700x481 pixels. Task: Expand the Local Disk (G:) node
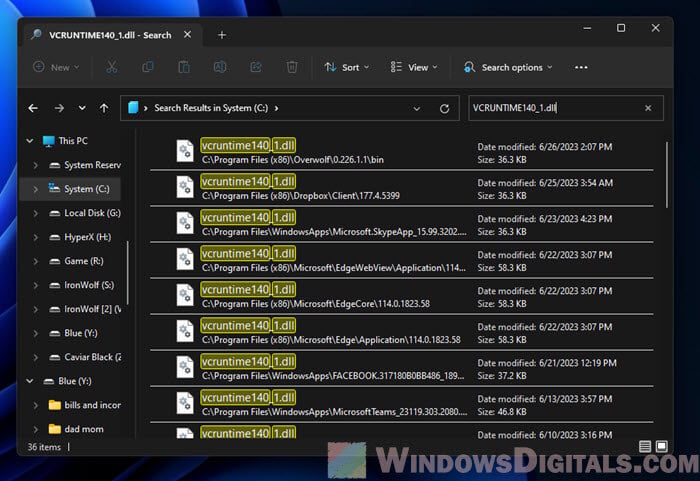[x=35, y=213]
